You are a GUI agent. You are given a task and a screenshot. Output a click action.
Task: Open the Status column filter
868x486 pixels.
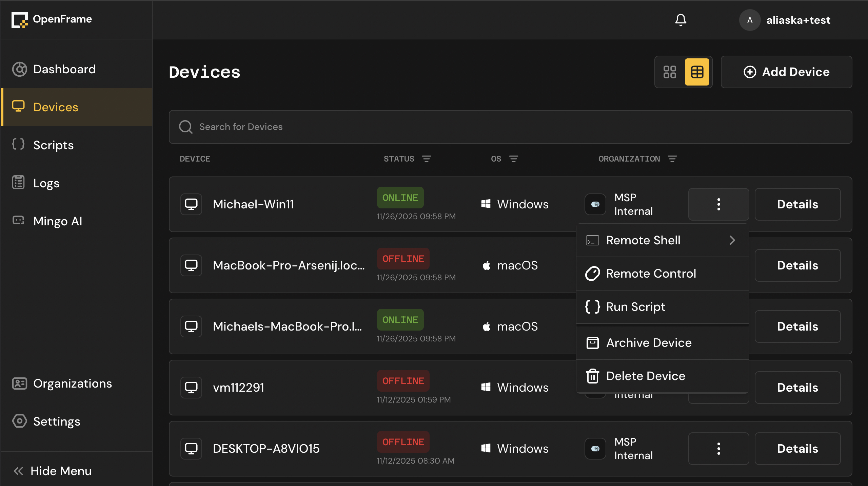pyautogui.click(x=427, y=159)
